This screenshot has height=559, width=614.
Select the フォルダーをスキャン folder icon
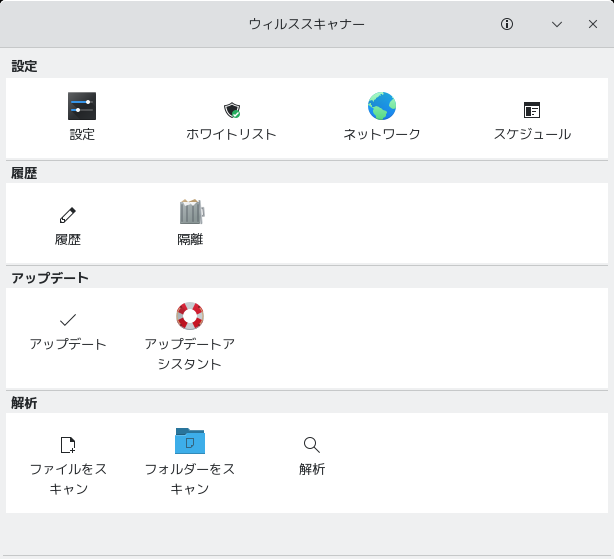(190, 441)
